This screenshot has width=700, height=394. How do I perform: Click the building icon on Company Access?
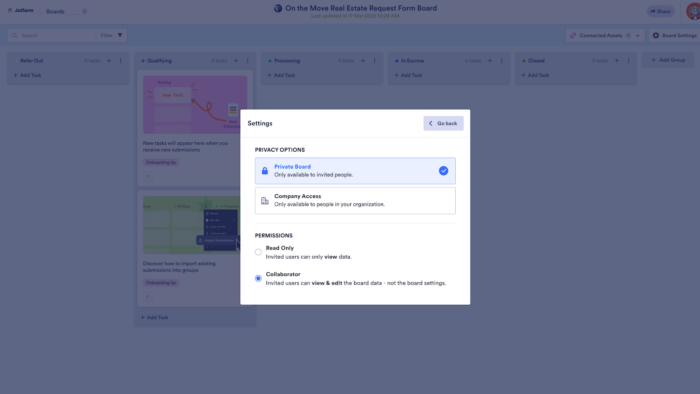(x=265, y=201)
